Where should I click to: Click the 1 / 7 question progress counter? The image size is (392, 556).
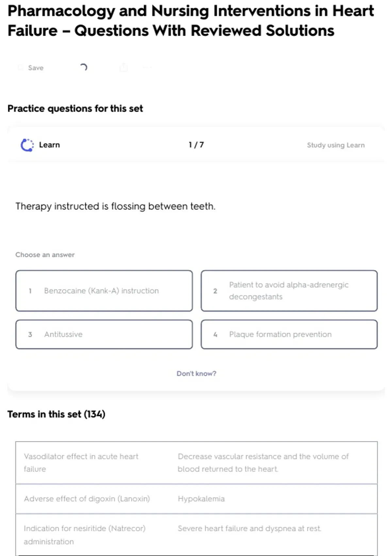(196, 145)
